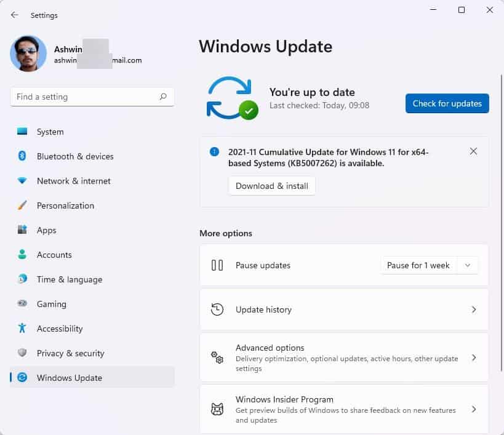Viewport: 504px width, 435px height.
Task: Click the Windows Update sidebar sync icon
Action: tap(22, 377)
